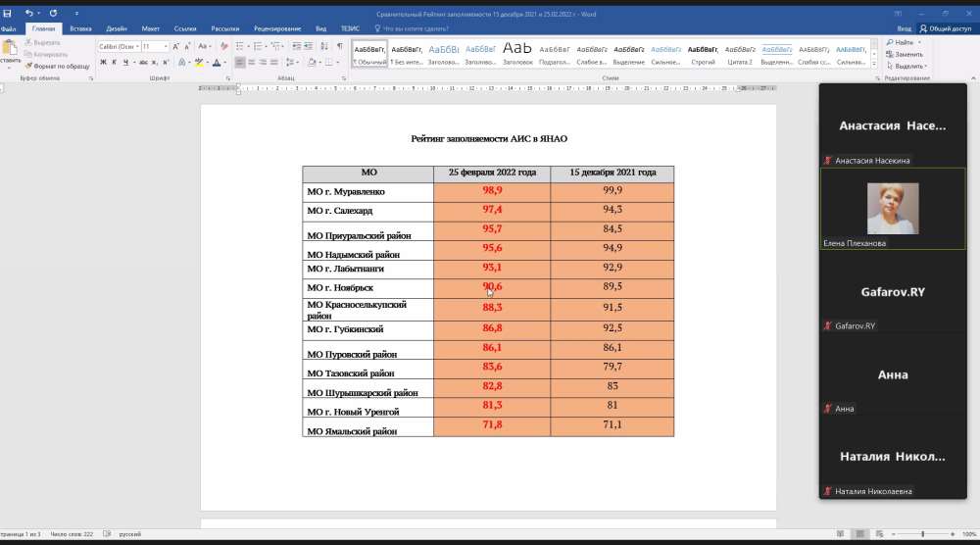Screen dimensions: 980x545
Task: Switch to the Ссылки tab
Action: [x=185, y=28]
